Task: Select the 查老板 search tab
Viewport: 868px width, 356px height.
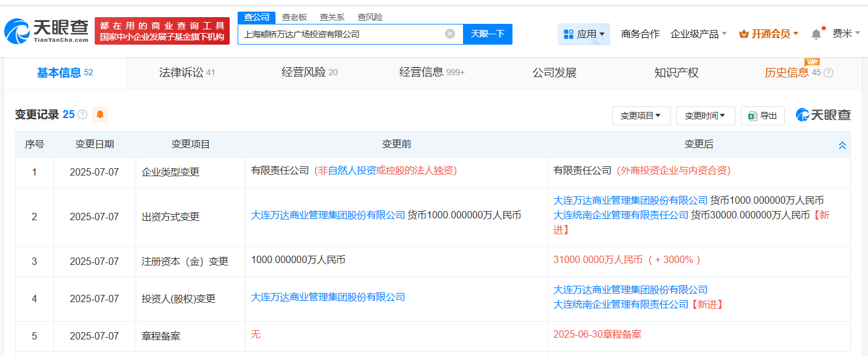Action: [x=294, y=17]
